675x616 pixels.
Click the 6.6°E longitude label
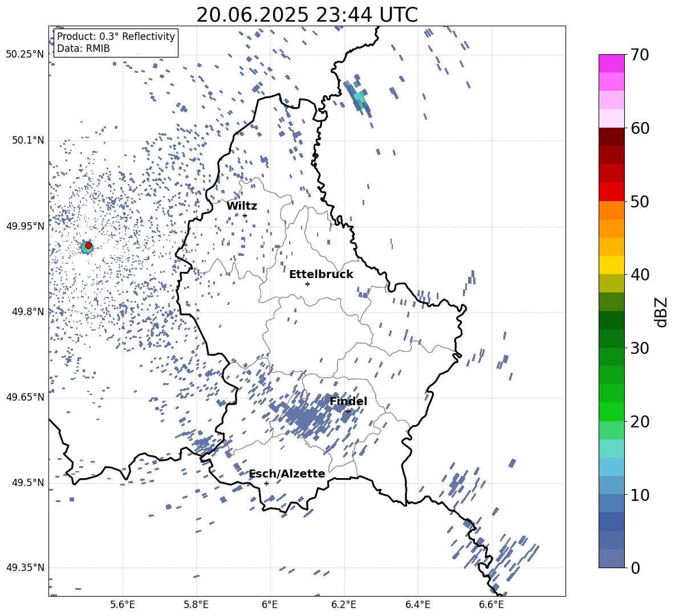(x=491, y=605)
